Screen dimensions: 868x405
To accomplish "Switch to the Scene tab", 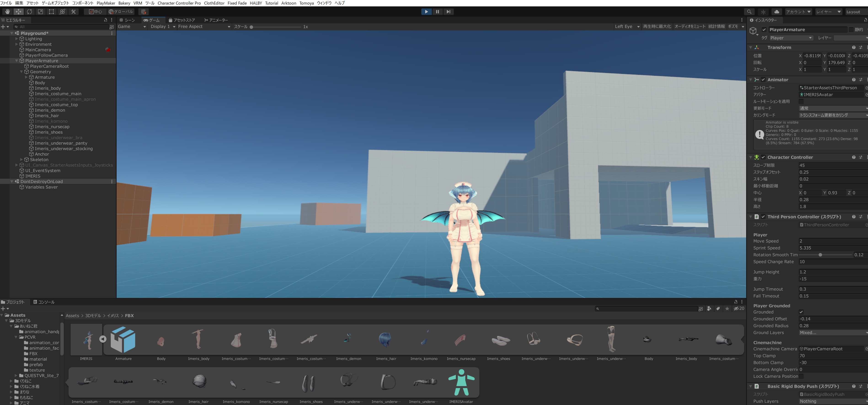I will 127,20.
